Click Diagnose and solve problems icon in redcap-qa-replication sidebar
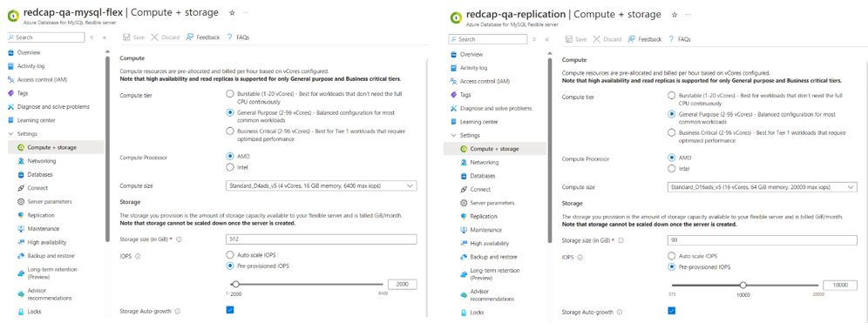This screenshot has width=868, height=330. point(453,108)
